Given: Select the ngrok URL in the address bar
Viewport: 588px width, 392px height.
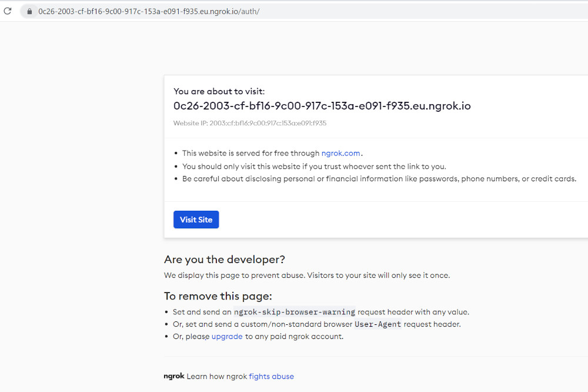Looking at the screenshot, I should click(x=149, y=11).
